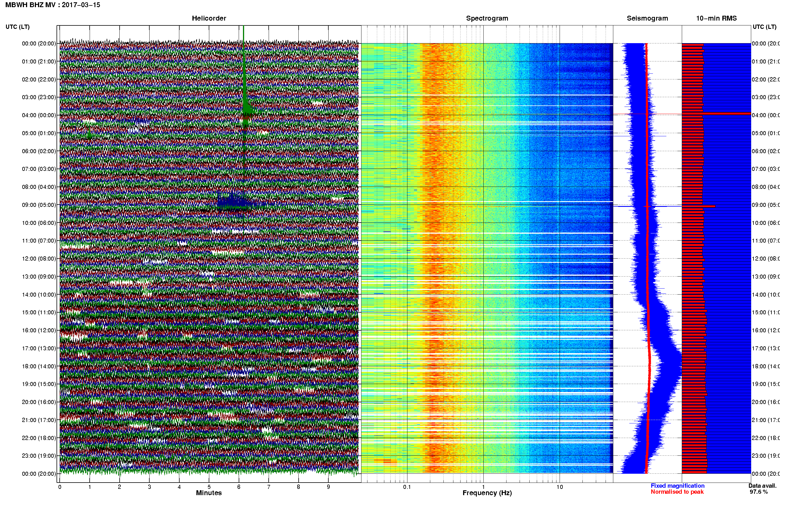Viewport: 812px width, 508px height.
Task: Click 13:00 (09:00) on the left time axis
Action: 39,277
